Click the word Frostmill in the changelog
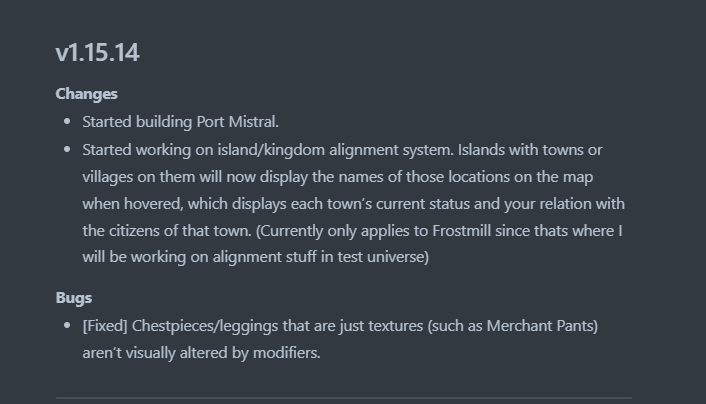 pyautogui.click(x=462, y=231)
